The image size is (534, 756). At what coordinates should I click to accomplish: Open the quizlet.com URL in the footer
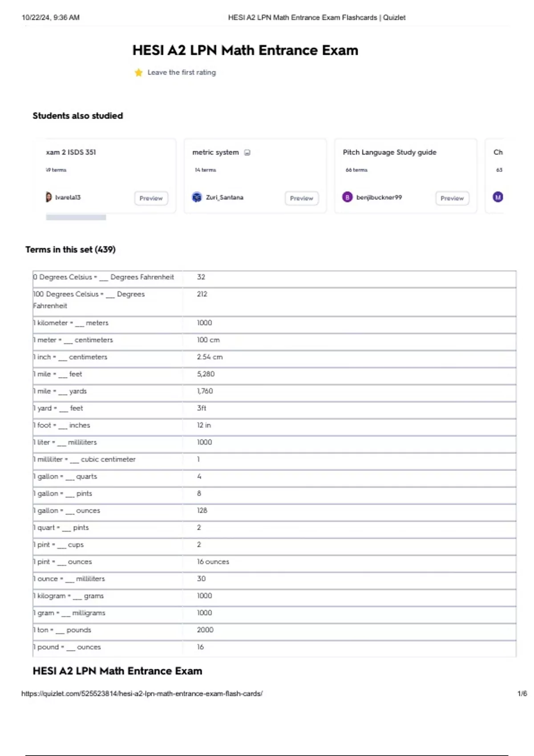pos(142,693)
